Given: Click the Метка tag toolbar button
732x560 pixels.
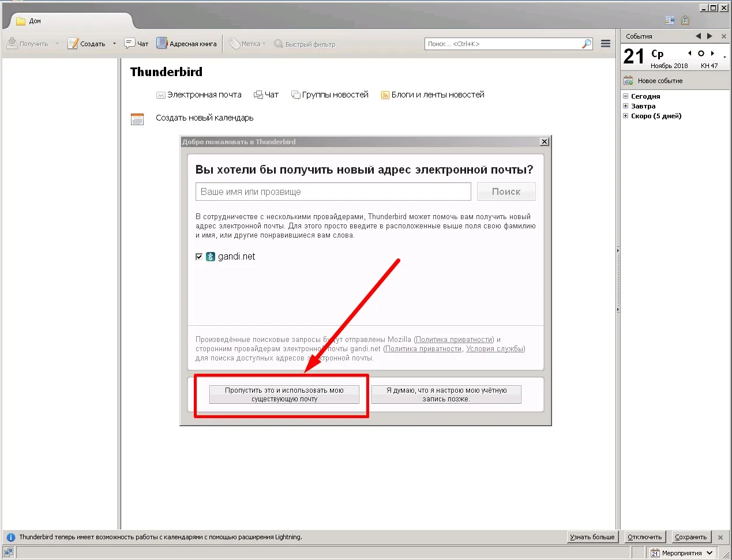Looking at the screenshot, I should [x=247, y=44].
